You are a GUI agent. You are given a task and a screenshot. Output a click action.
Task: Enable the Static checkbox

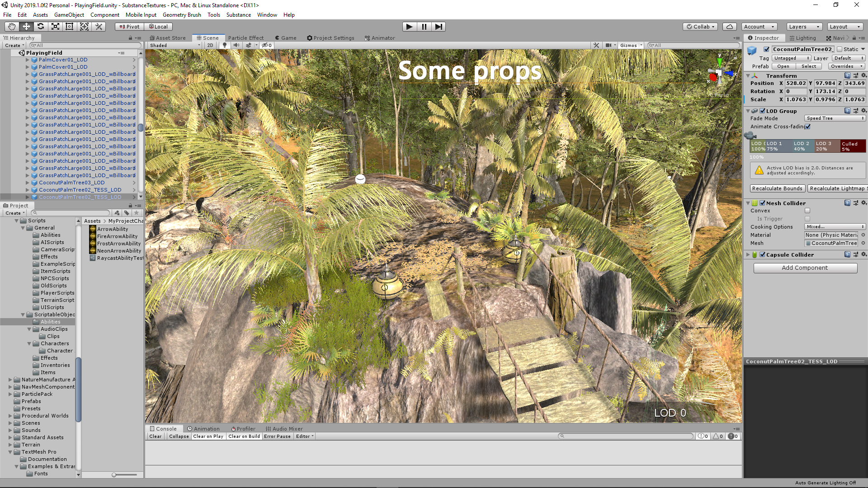[840, 49]
